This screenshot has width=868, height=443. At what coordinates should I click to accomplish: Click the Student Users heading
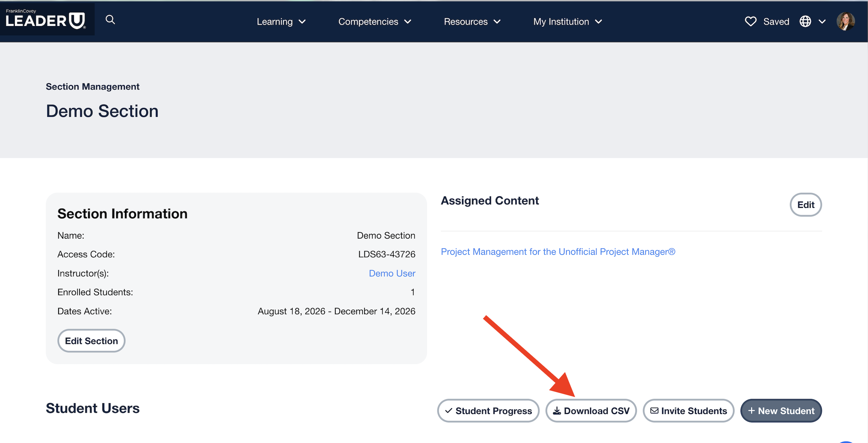92,408
